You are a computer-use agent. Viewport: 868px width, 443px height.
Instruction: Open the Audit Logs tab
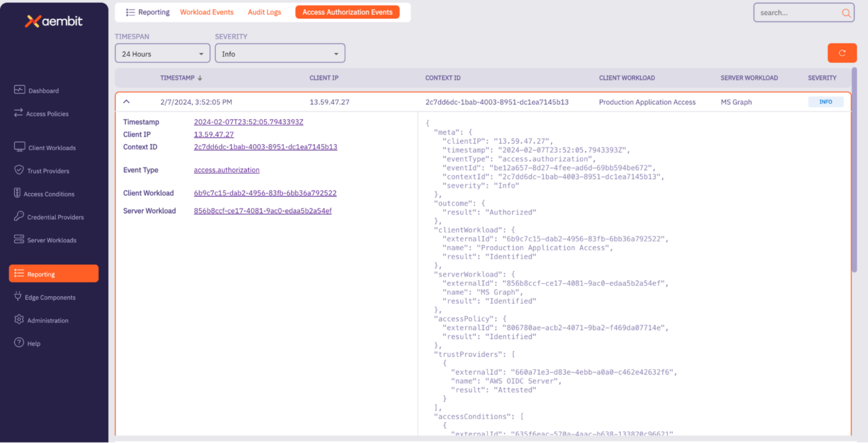point(264,11)
